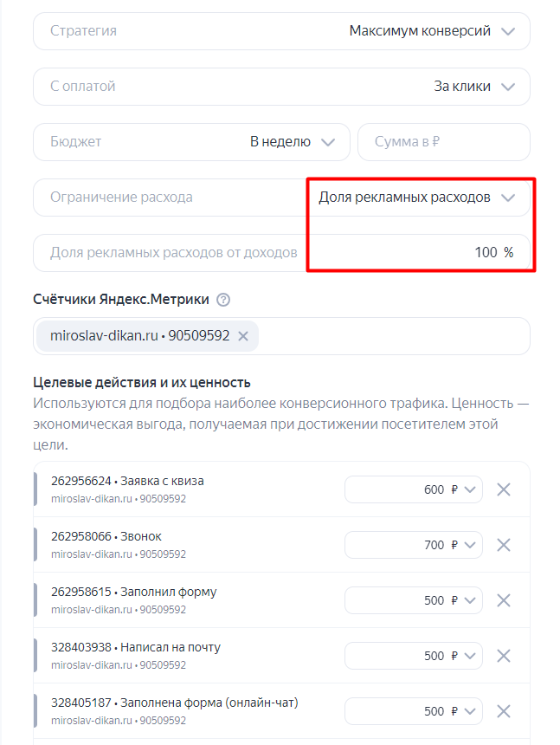The height and width of the screenshot is (745, 560).
Task: Delete the Звонок goal row
Action: 504,545
